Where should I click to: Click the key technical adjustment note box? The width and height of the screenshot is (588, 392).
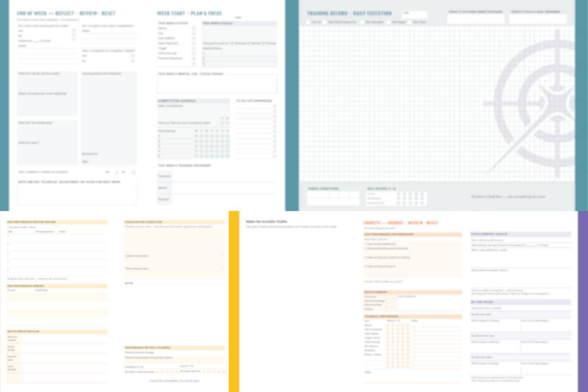(x=77, y=195)
